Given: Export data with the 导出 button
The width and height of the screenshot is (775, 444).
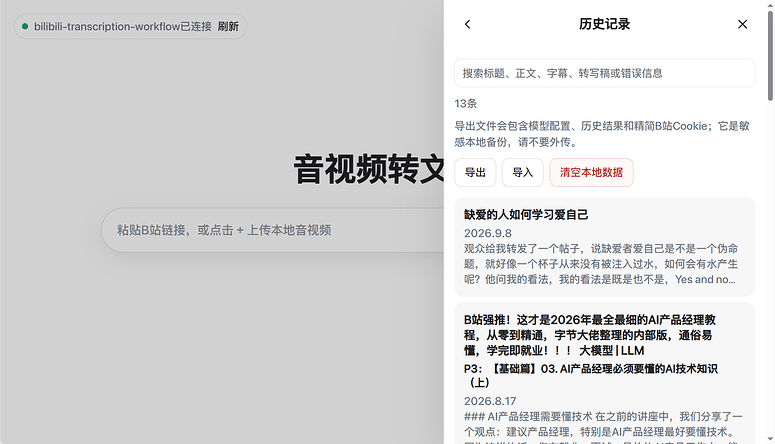Looking at the screenshot, I should coord(475,173).
